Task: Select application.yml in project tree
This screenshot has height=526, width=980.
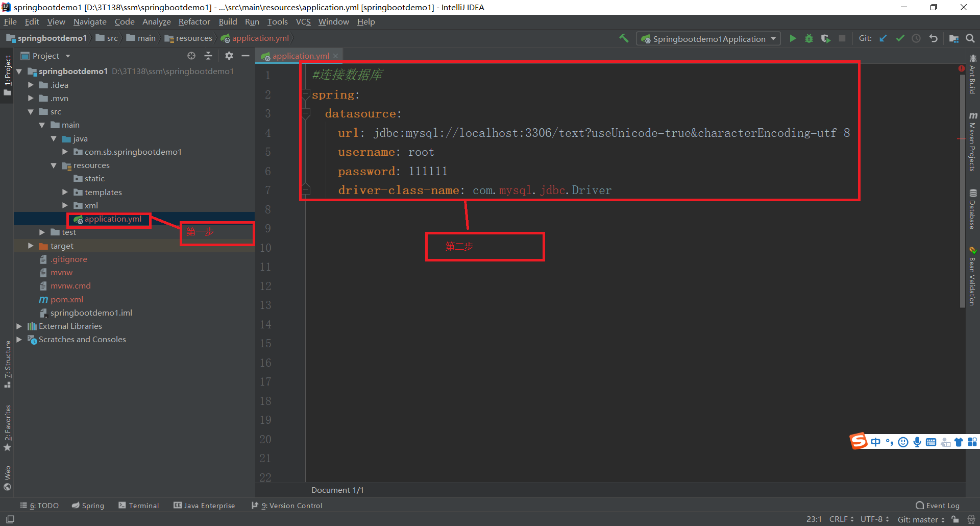Action: (x=113, y=219)
